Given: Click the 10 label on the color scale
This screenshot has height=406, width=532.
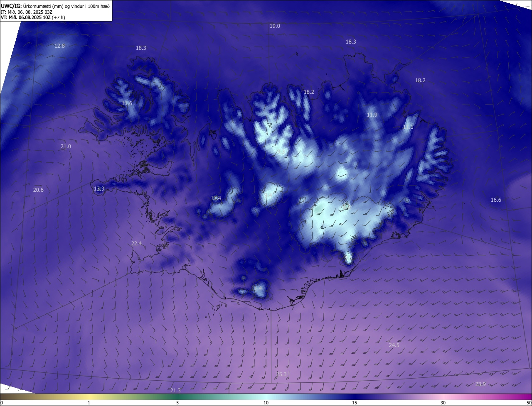Looking at the screenshot, I should [x=266, y=403].
